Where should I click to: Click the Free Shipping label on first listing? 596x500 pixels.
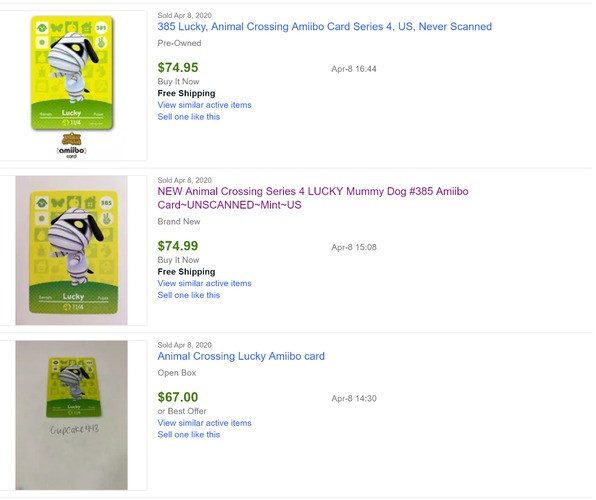[186, 93]
